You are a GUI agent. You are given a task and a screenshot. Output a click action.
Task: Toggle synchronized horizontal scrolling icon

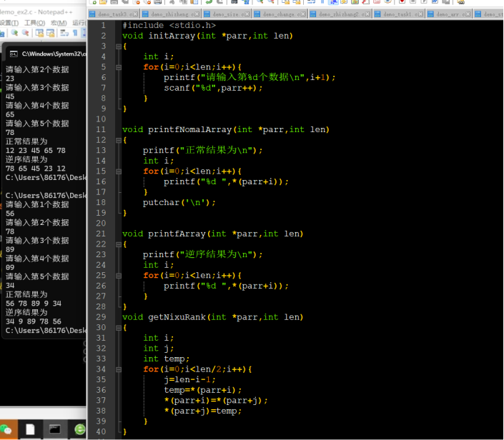pyautogui.click(x=51, y=33)
